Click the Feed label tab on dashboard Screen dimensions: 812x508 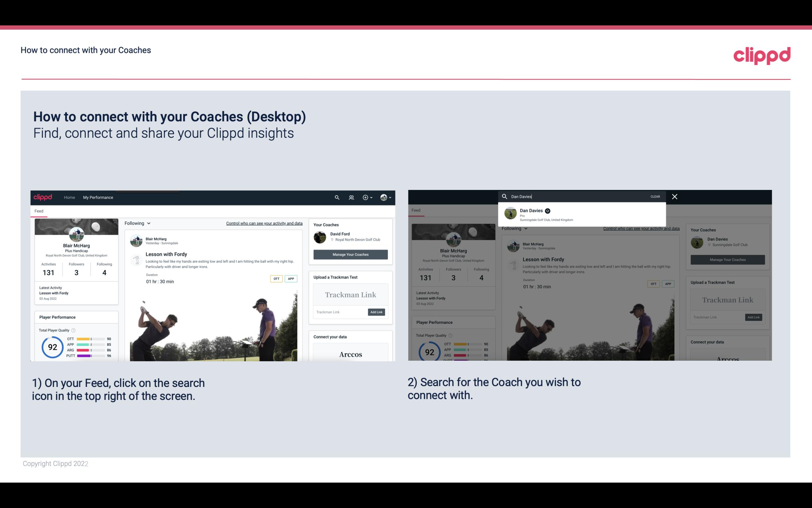pyautogui.click(x=39, y=210)
